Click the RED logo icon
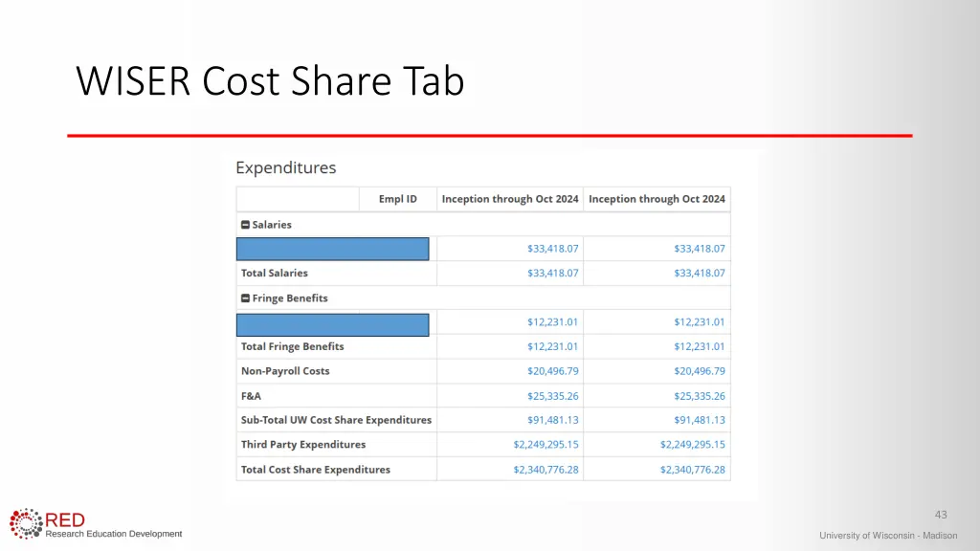Image resolution: width=980 pixels, height=551 pixels. click(x=26, y=524)
